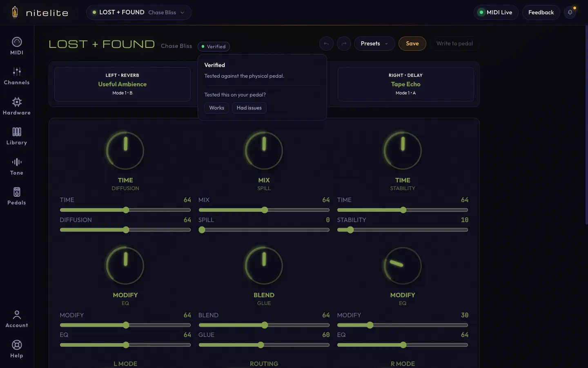This screenshot has width=588, height=368.
Task: Click the page vertical scrollbar
Action: pyautogui.click(x=587, y=125)
